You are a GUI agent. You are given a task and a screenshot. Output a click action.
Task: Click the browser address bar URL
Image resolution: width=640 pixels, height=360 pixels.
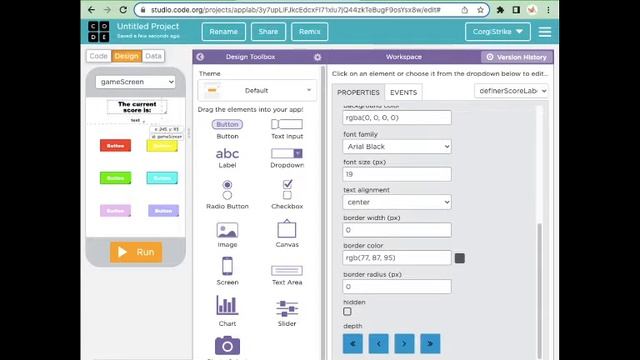(x=296, y=10)
